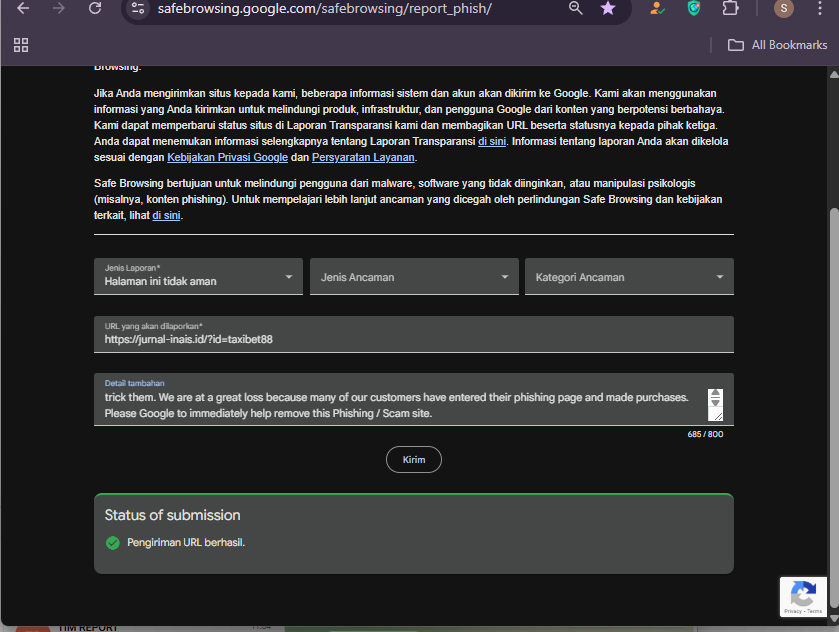Click the 685 / 800 character counter
The width and height of the screenshot is (839, 632).
point(705,434)
